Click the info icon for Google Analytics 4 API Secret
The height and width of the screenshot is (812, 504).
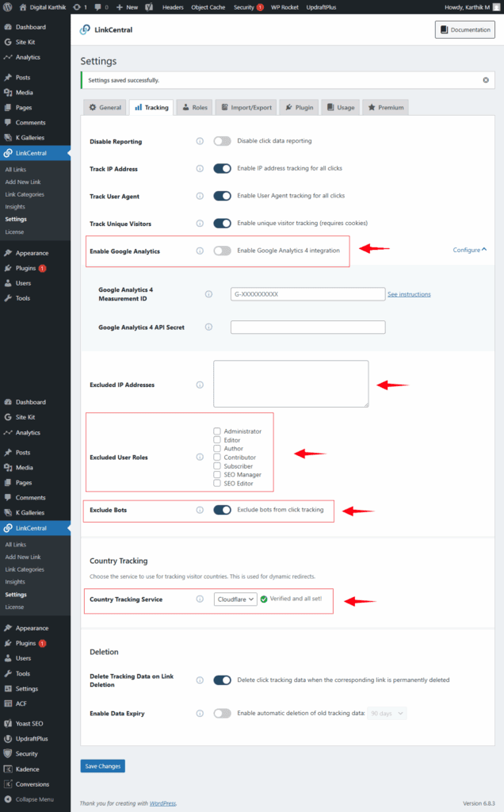[209, 327]
